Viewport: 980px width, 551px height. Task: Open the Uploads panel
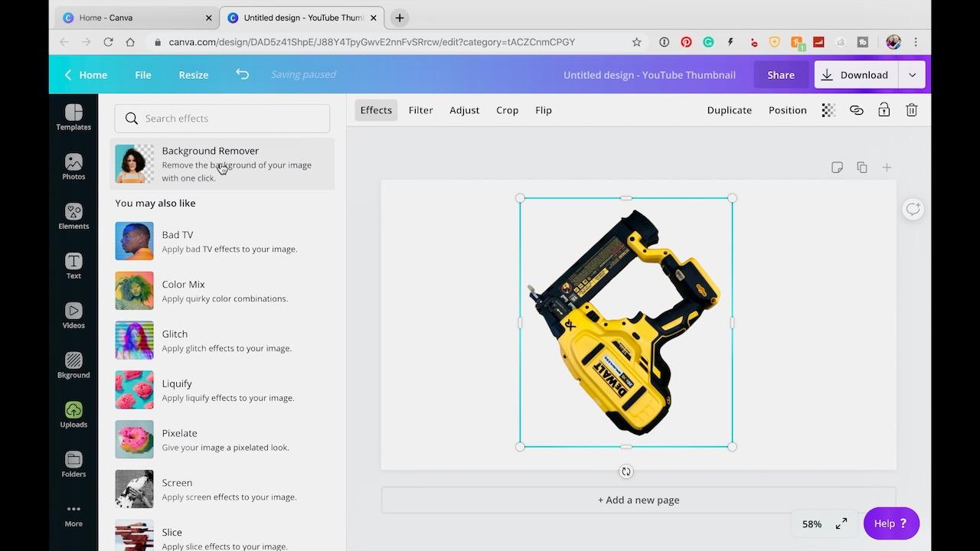(73, 414)
